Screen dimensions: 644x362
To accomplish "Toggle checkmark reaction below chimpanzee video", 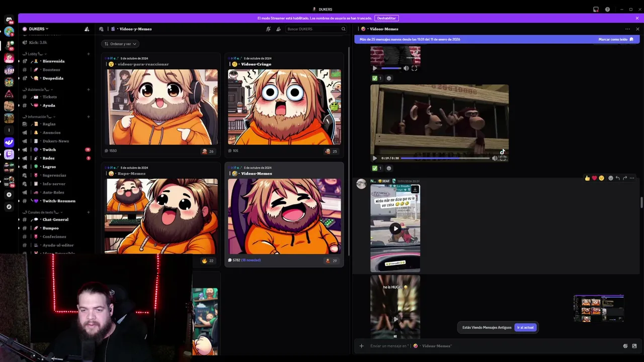I will 377,168.
